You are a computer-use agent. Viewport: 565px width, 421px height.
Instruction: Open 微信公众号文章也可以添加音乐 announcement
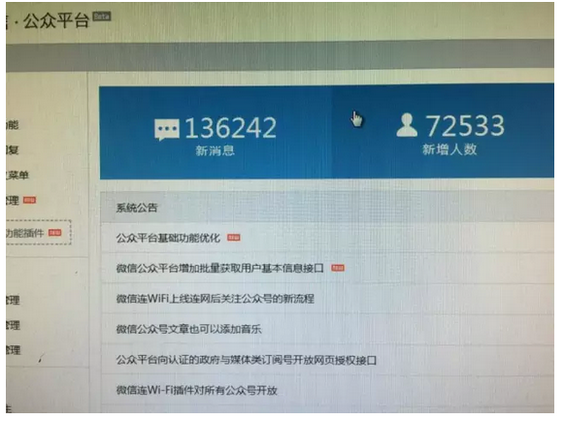[x=188, y=329]
